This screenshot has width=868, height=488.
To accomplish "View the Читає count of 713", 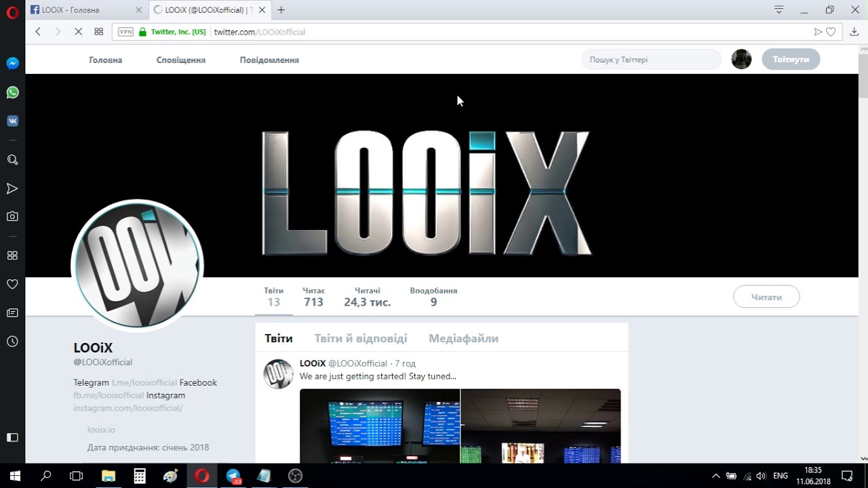I will 313,297.
